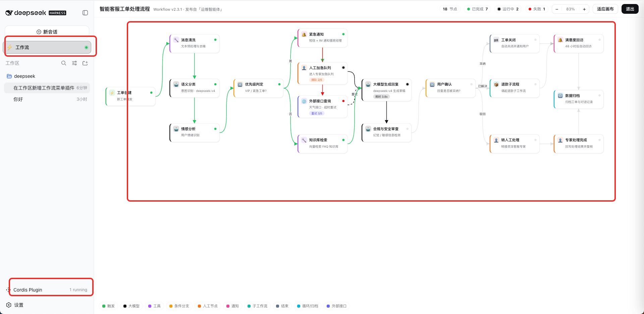The height and width of the screenshot is (314, 644).
Task: Click the package icon on 退款子流程 node
Action: click(x=496, y=85)
